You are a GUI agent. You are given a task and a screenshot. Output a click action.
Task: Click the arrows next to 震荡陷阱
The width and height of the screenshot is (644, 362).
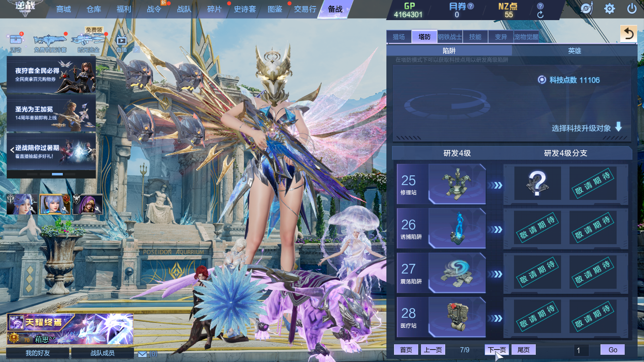(x=495, y=274)
